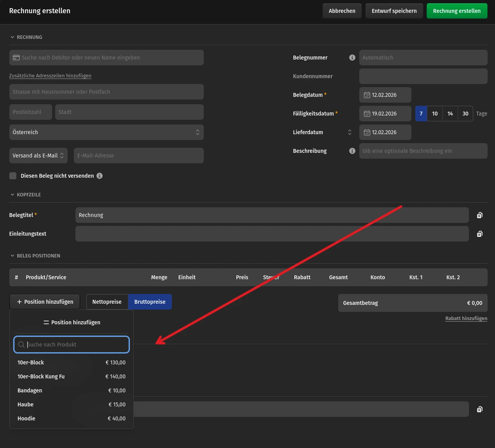Set payment term to 14 Tage
Image resolution: width=495 pixels, height=448 pixels.
450,114
